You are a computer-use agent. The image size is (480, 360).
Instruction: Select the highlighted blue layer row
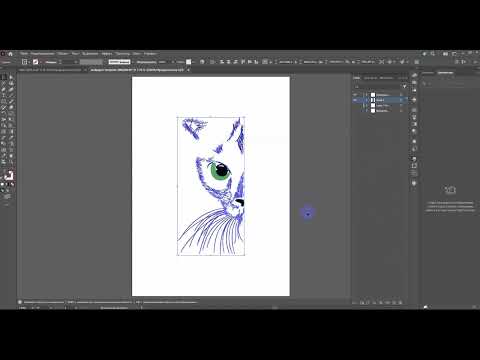[x=380, y=100]
